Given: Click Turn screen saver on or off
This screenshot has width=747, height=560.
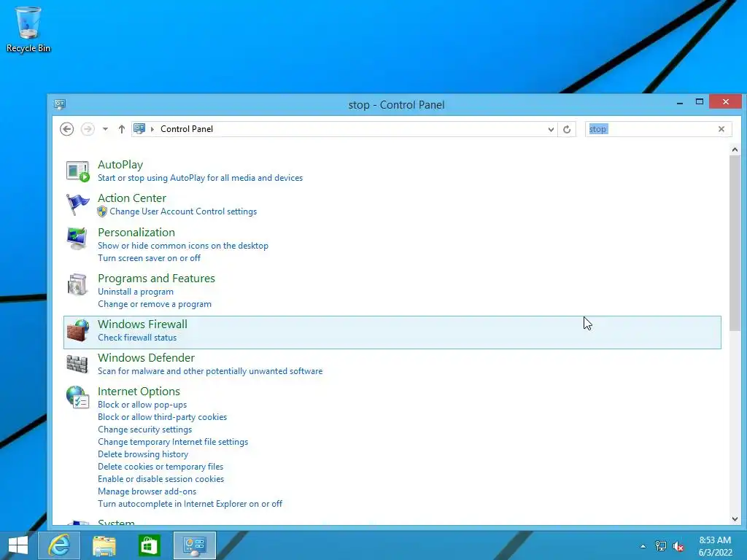Looking at the screenshot, I should point(149,258).
